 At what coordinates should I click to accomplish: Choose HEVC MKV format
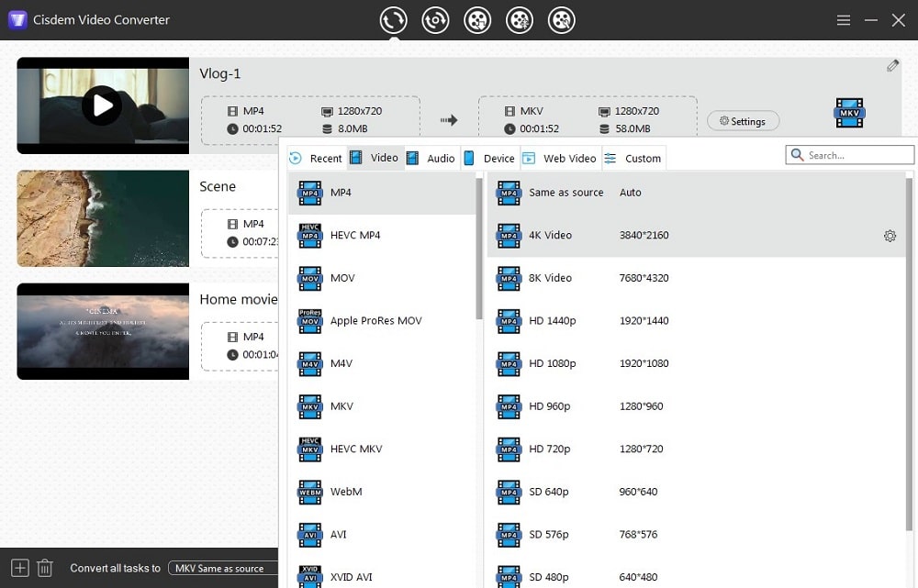[381, 449]
